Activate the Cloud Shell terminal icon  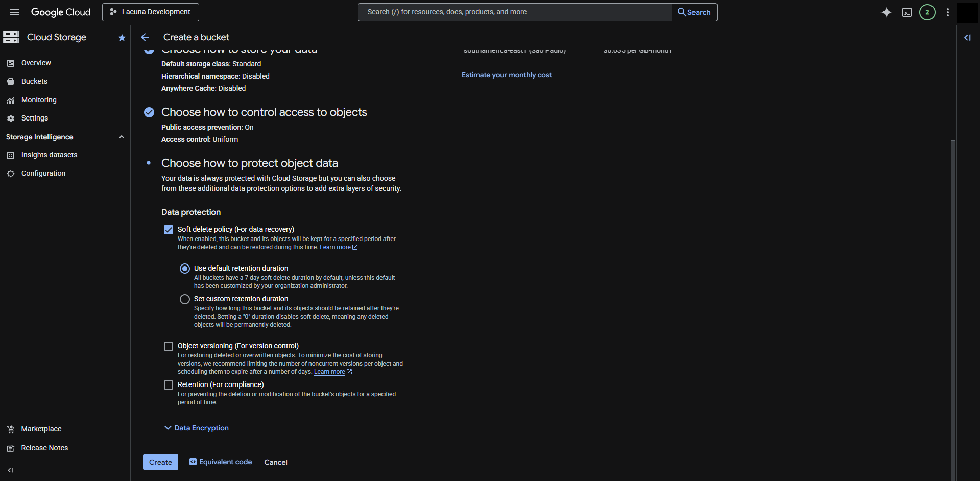click(906, 12)
